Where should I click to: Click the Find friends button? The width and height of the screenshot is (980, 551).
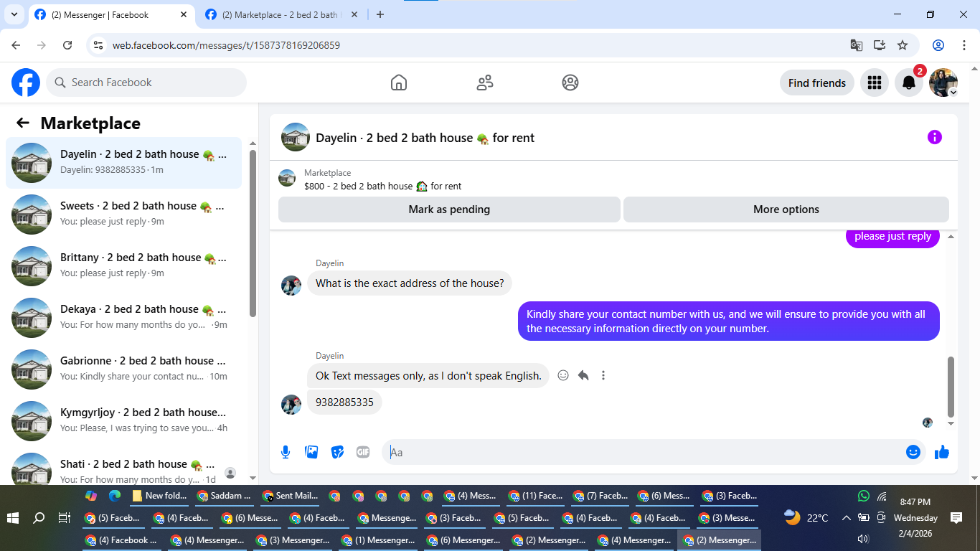pyautogui.click(x=817, y=83)
